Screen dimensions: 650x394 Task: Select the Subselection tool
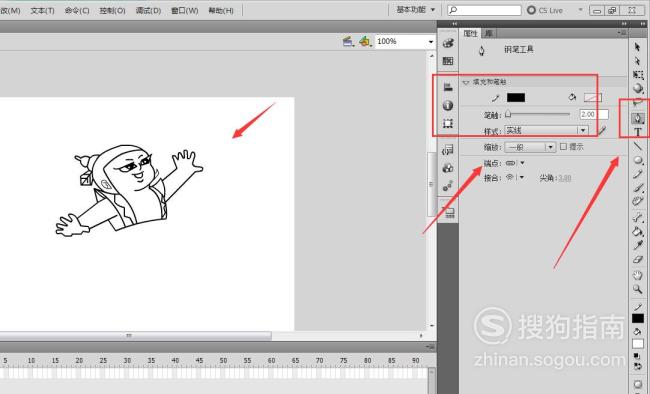638,61
